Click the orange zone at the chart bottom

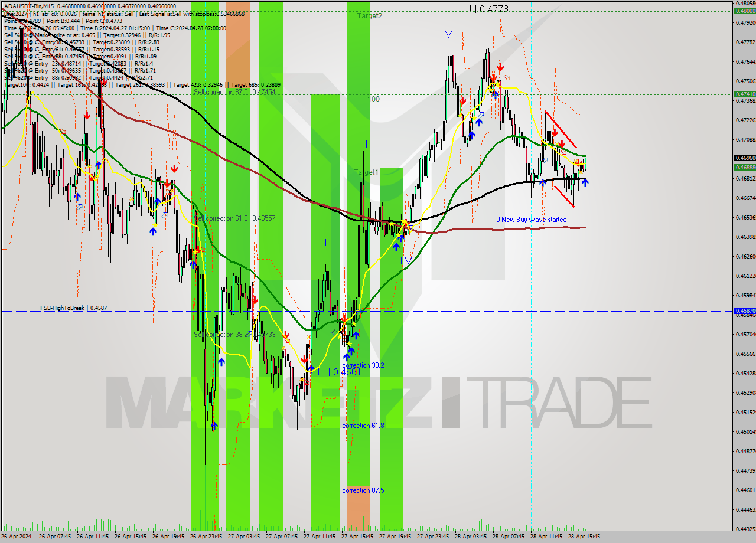(x=358, y=508)
